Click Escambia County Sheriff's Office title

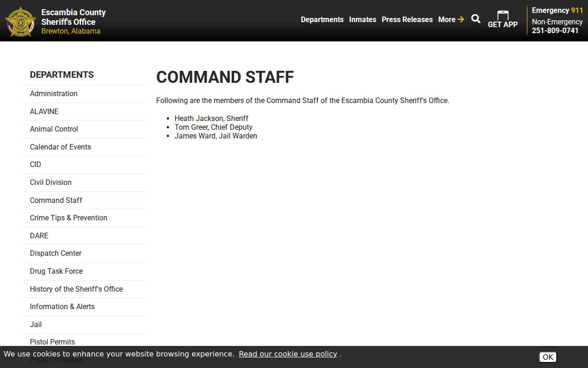[x=73, y=17]
